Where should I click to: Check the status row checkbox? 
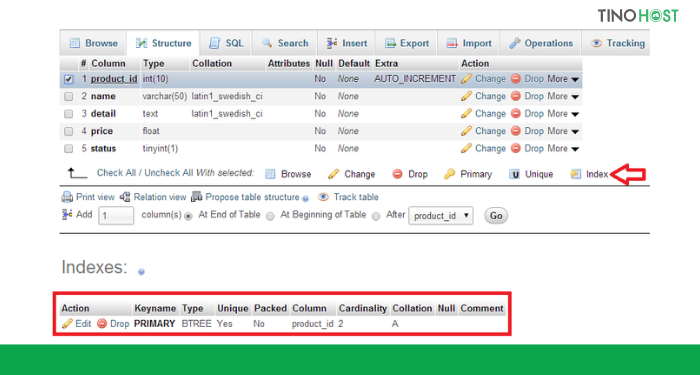68,149
